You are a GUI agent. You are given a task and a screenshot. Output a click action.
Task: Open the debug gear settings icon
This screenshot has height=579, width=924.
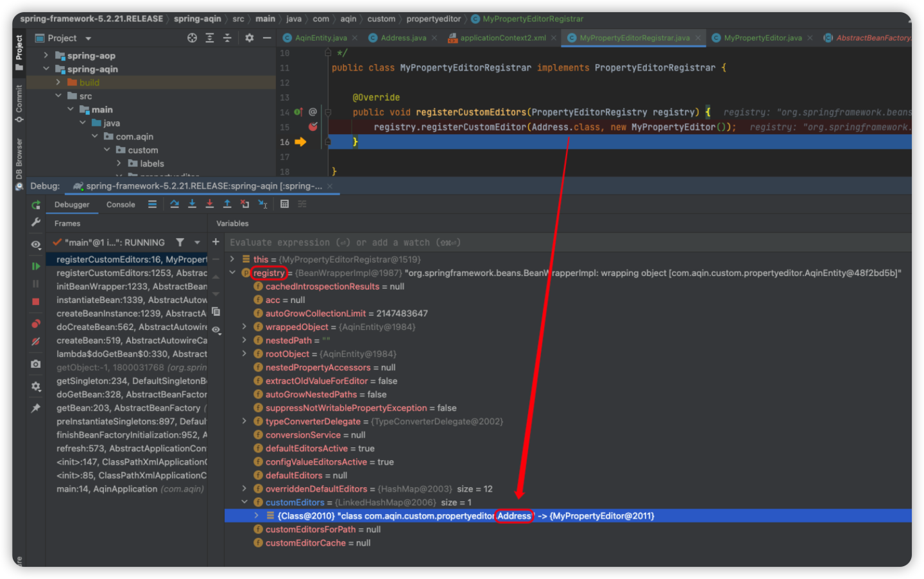tap(36, 386)
